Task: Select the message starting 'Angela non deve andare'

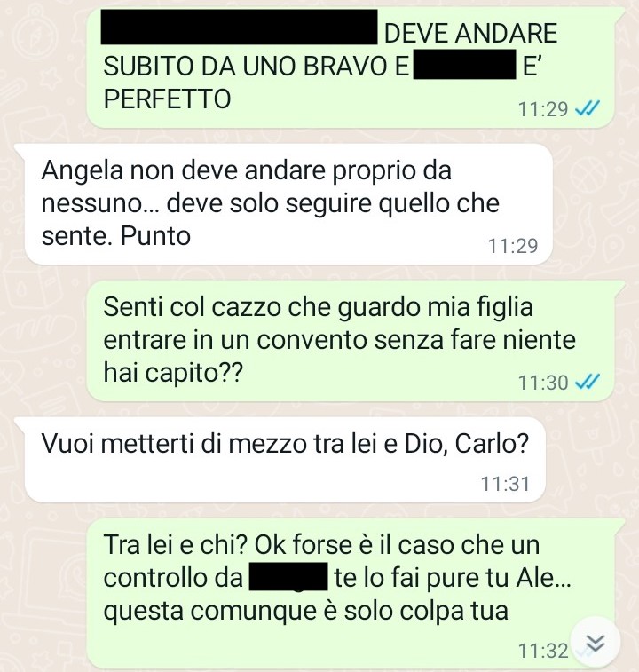Action: coord(288,204)
